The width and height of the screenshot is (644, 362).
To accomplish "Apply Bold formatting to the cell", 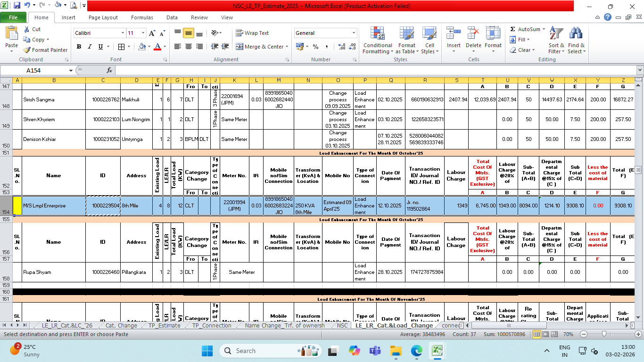I will click(x=79, y=47).
